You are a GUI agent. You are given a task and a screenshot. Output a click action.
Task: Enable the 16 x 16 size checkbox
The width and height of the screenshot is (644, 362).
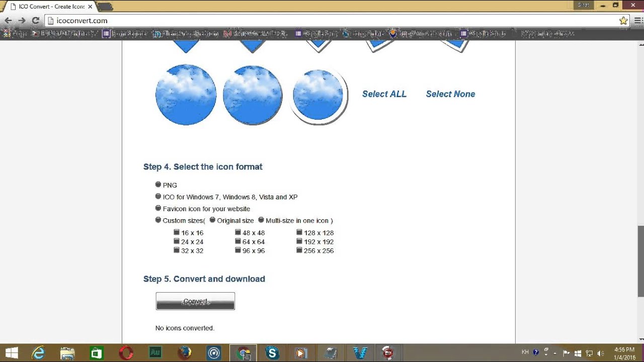pyautogui.click(x=177, y=232)
